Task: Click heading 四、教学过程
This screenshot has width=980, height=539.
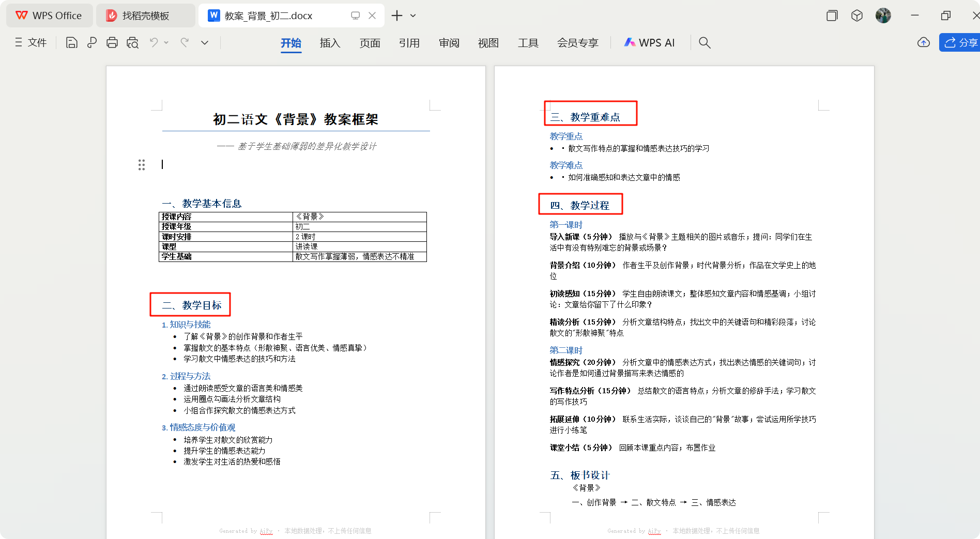Action: pos(579,205)
